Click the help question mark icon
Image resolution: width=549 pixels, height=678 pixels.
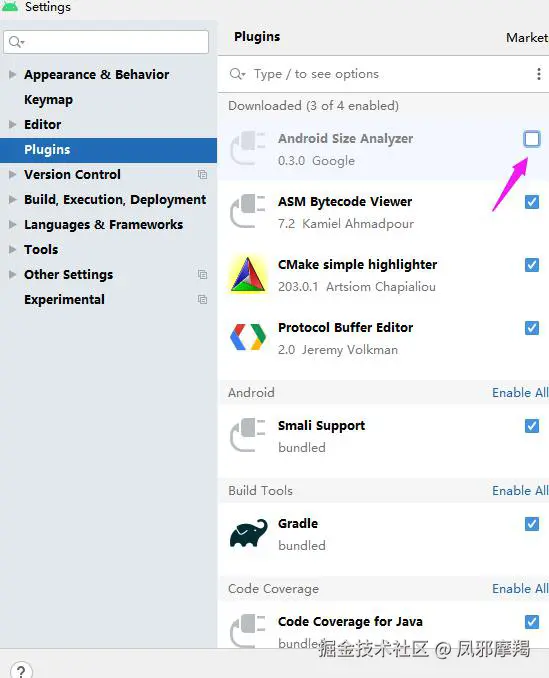click(21, 670)
